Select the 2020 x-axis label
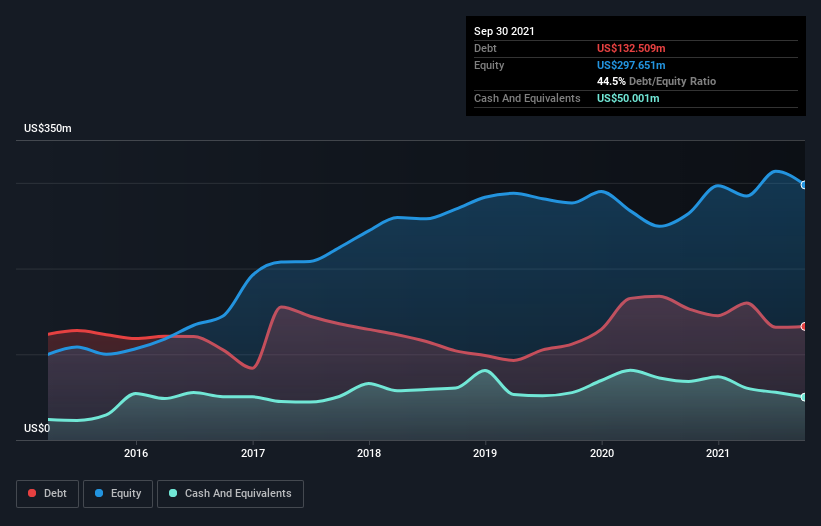 [x=602, y=453]
